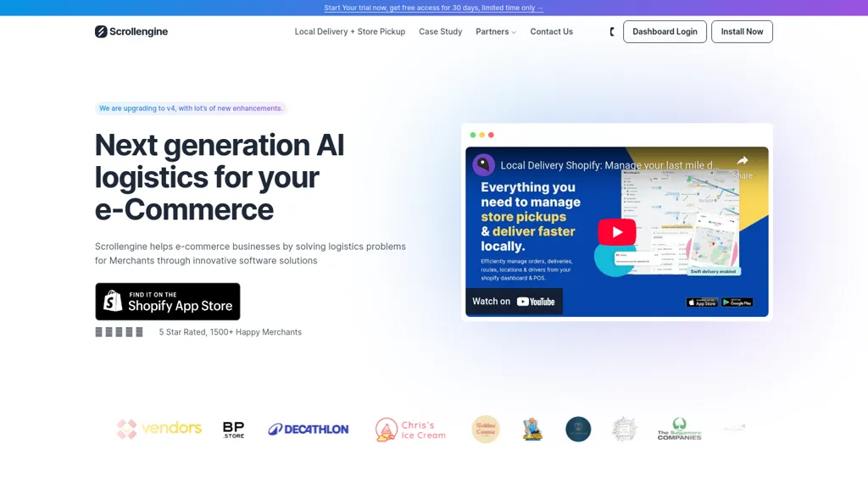
Task: Click the yellow dot in video window
Action: 481,135
